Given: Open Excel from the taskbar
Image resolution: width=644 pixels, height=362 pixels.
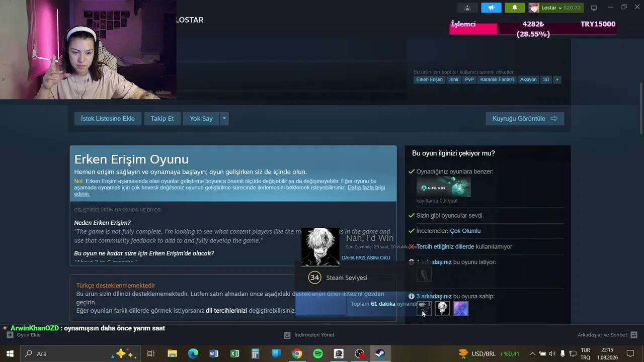Looking at the screenshot, I should [234, 353].
